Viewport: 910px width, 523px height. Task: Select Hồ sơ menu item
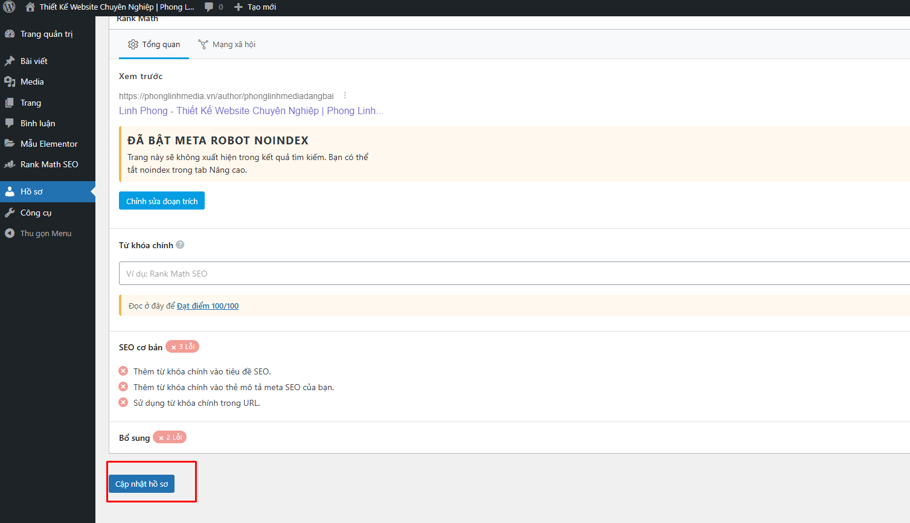(x=48, y=192)
